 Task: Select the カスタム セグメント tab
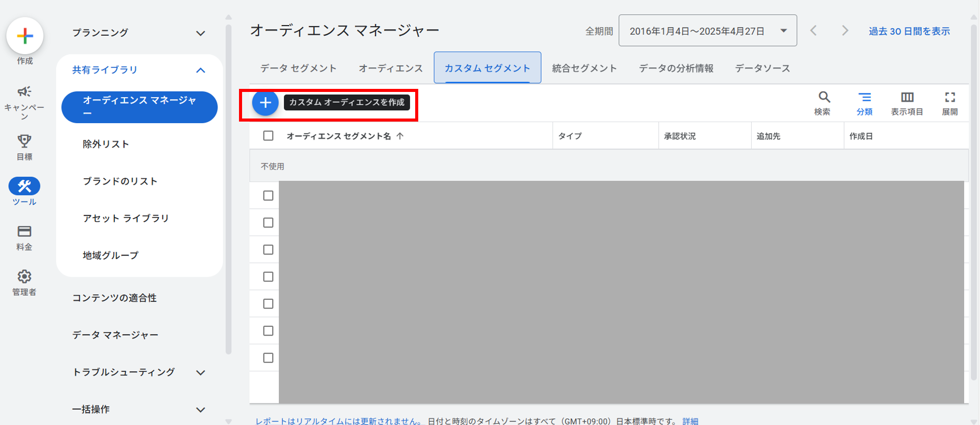[x=487, y=68]
